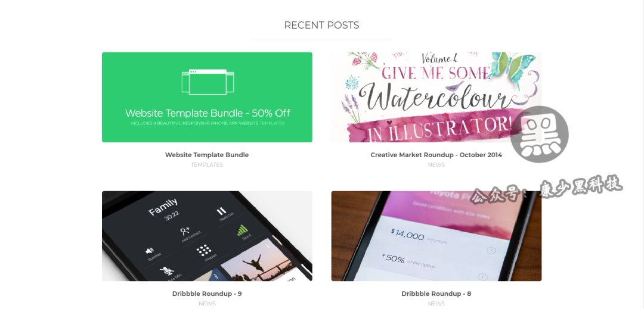Image resolution: width=644 pixels, height=309 pixels.
Task: Open the Dribbble Roundup - 9 phone thumbnail
Action: pyautogui.click(x=207, y=236)
